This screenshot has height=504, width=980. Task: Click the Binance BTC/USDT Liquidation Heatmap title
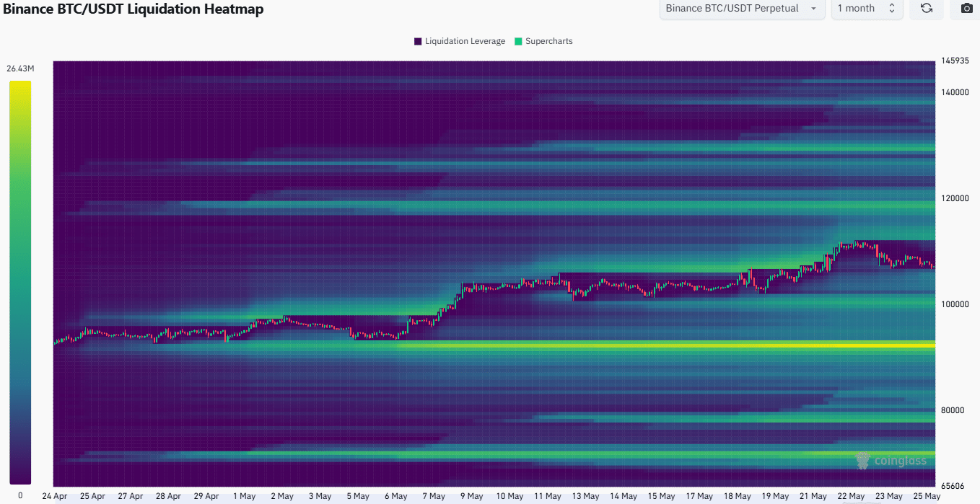coord(134,9)
